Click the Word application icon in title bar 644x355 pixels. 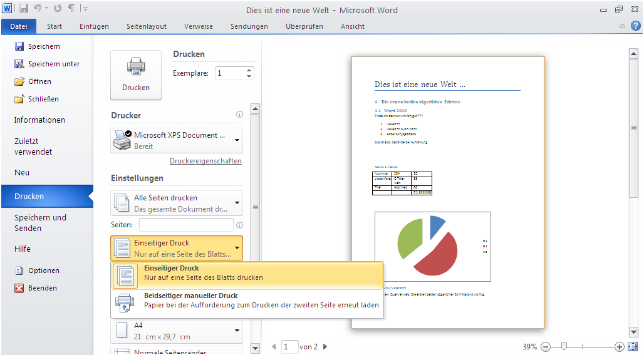(x=7, y=8)
